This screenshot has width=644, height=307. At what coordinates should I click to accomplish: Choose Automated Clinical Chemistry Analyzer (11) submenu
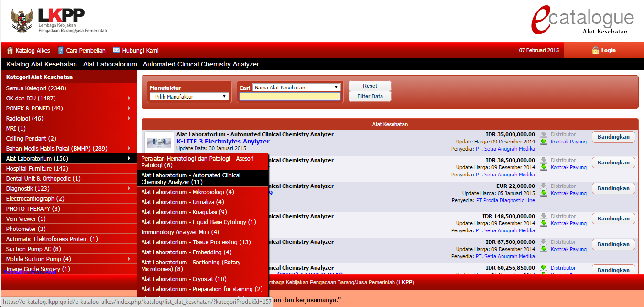(x=203, y=179)
